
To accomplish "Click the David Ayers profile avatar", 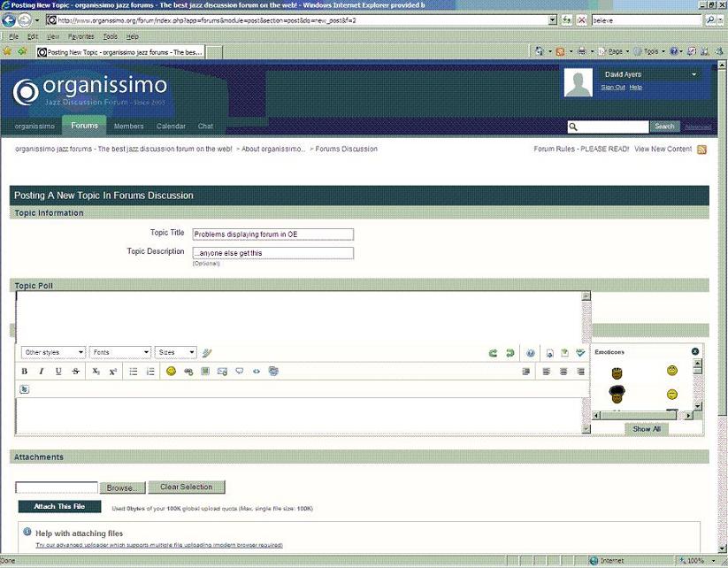I will (x=578, y=82).
